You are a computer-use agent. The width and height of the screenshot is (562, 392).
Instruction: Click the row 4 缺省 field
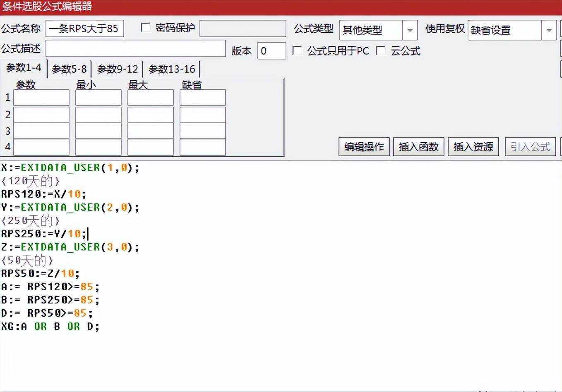coord(203,147)
